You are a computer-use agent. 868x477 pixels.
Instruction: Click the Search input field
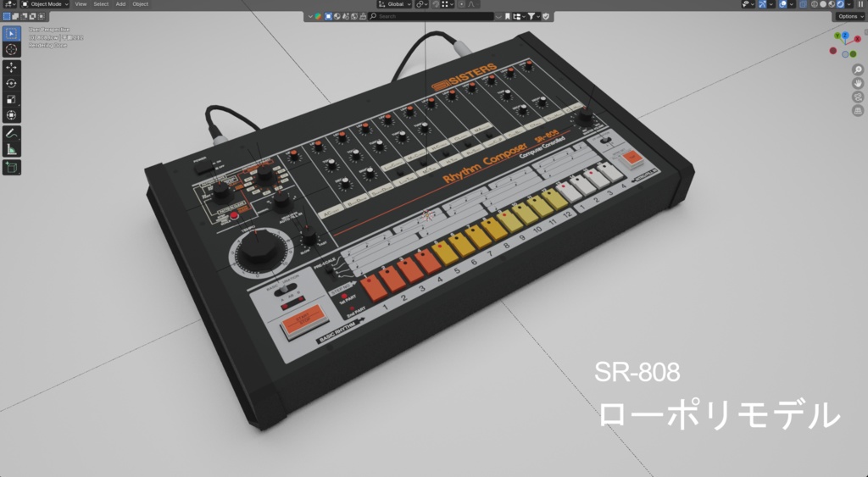[431, 16]
